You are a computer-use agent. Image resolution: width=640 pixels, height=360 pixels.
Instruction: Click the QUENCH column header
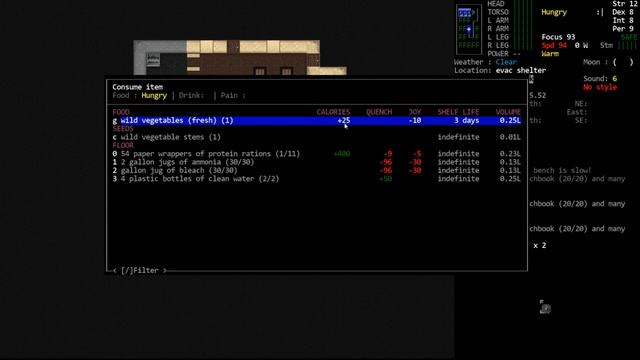click(379, 112)
